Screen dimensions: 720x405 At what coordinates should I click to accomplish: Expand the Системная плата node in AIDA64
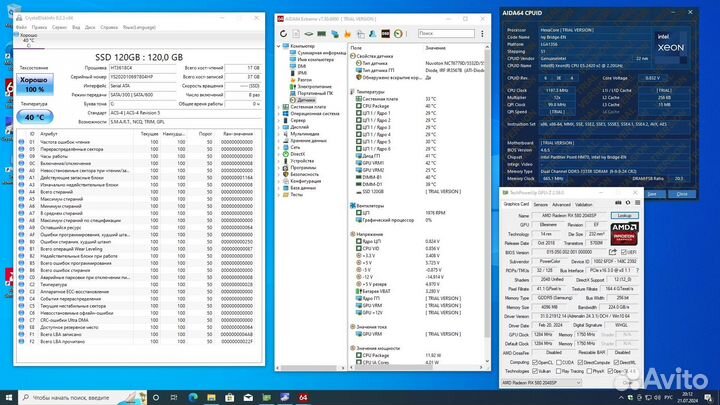(x=278, y=107)
